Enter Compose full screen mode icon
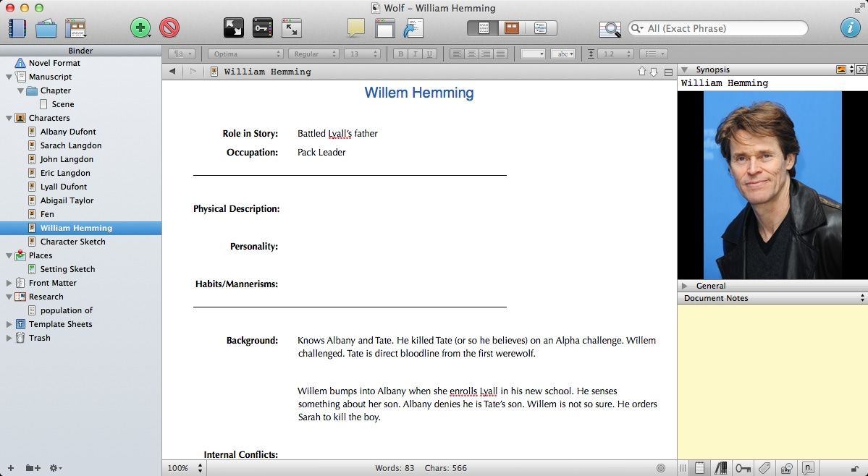The width and height of the screenshot is (868, 476). point(234,27)
